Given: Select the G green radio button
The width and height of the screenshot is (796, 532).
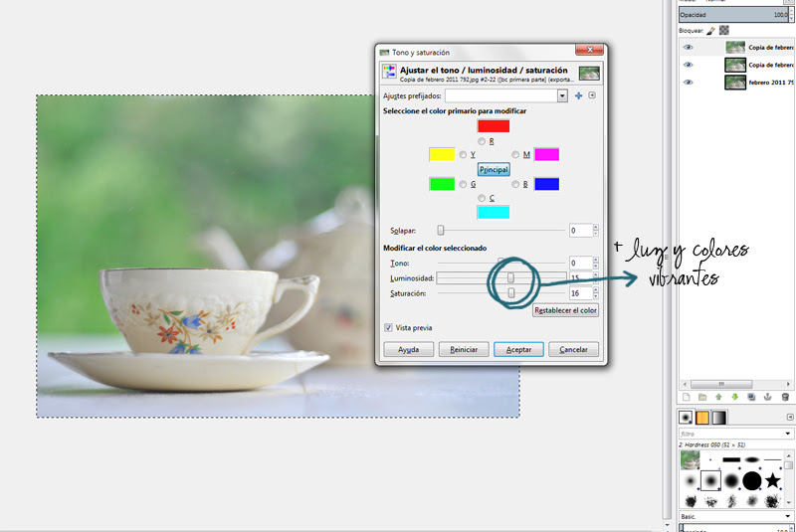Looking at the screenshot, I should coord(463,184).
